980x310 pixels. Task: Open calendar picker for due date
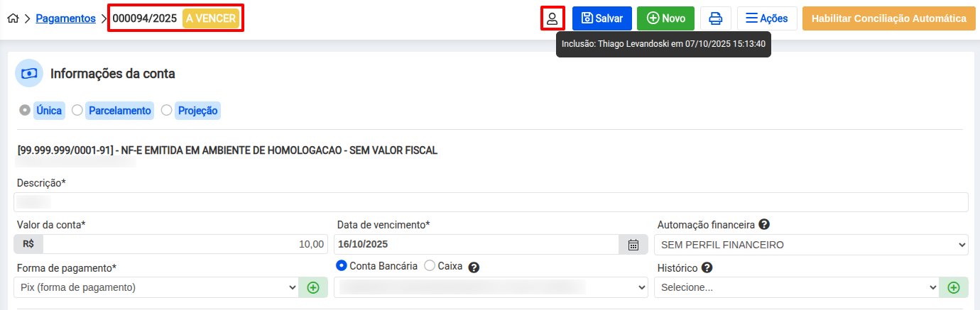[633, 245]
